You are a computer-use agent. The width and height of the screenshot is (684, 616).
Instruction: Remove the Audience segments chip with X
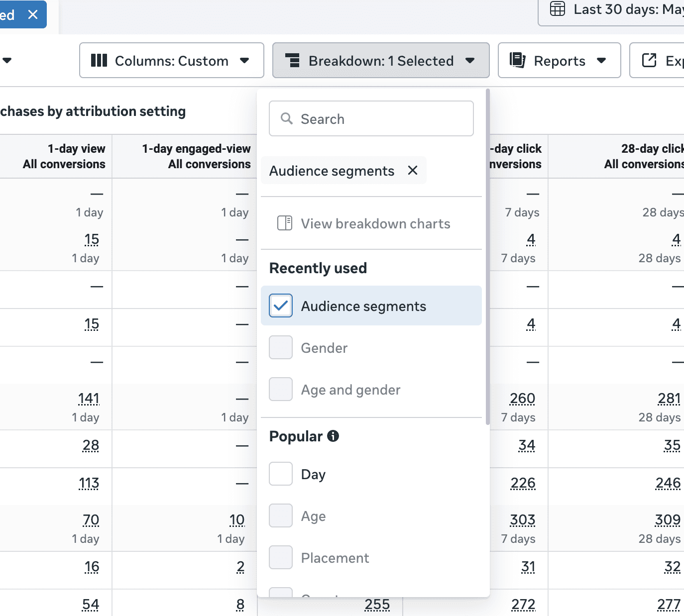pos(413,171)
